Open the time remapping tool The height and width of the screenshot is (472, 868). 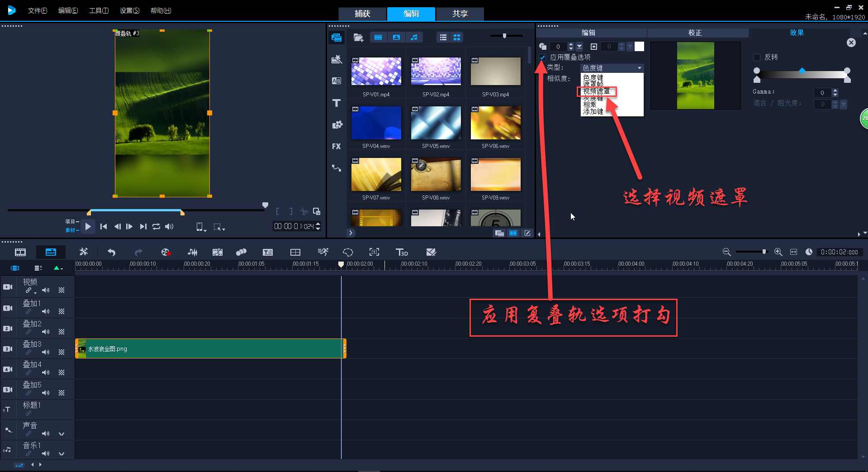click(323, 252)
